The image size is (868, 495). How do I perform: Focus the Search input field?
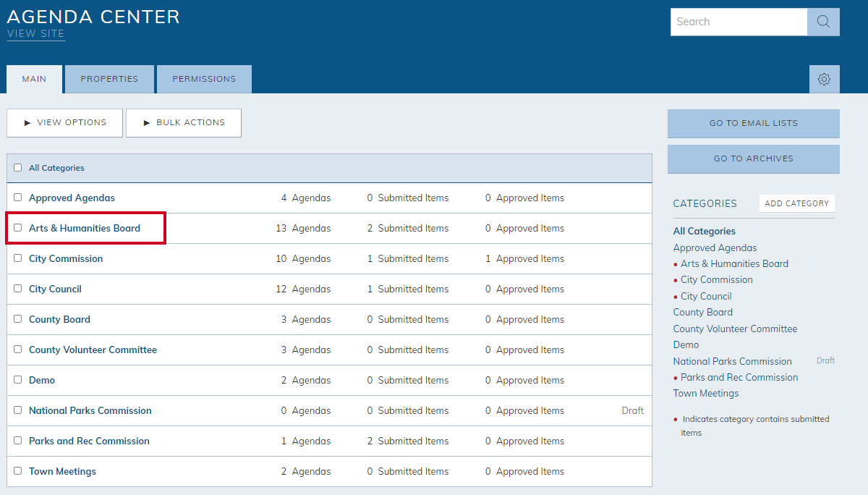click(x=739, y=22)
